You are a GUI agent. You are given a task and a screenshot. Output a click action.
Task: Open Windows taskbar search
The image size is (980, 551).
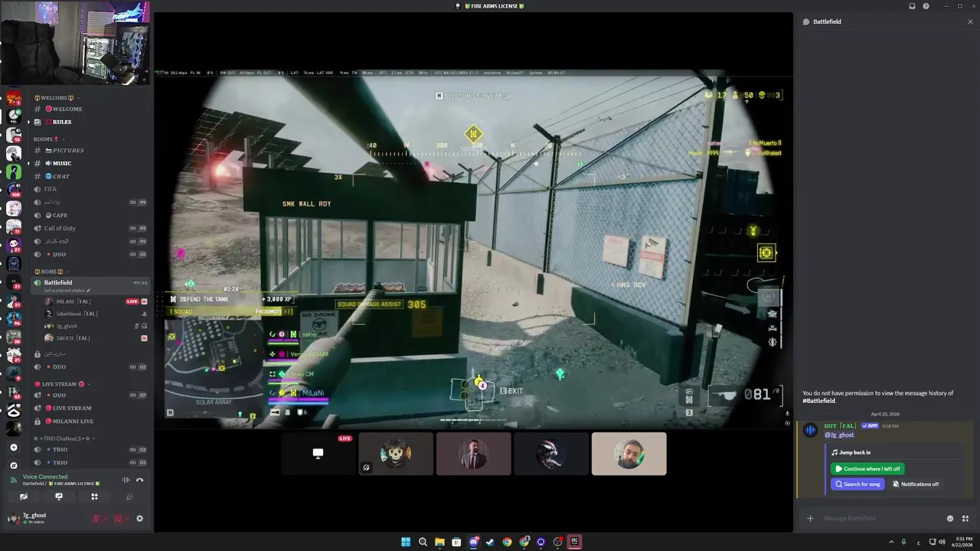[x=423, y=542]
